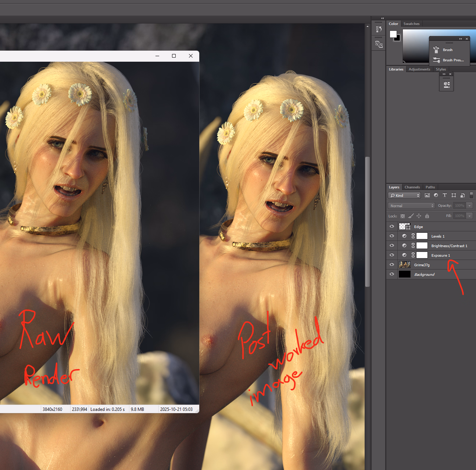This screenshot has width=476, height=470.
Task: Switch to the Channels tab
Action: pyautogui.click(x=412, y=187)
